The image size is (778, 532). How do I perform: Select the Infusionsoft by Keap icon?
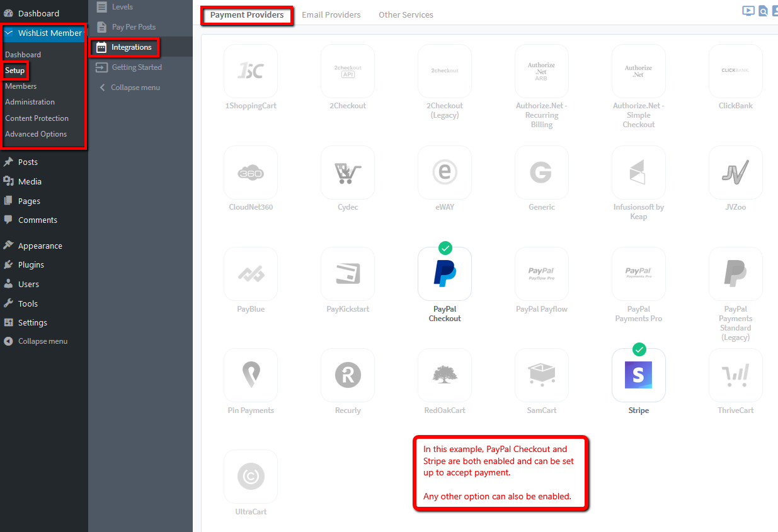(x=639, y=173)
